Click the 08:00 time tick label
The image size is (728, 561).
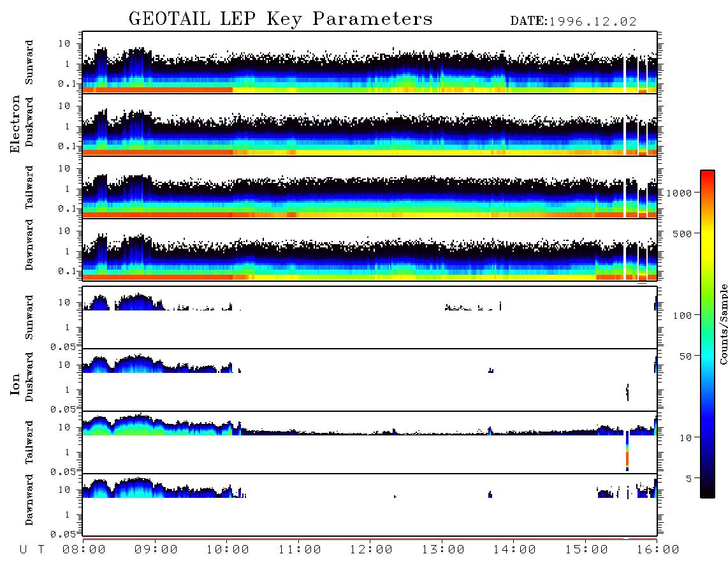[84, 550]
